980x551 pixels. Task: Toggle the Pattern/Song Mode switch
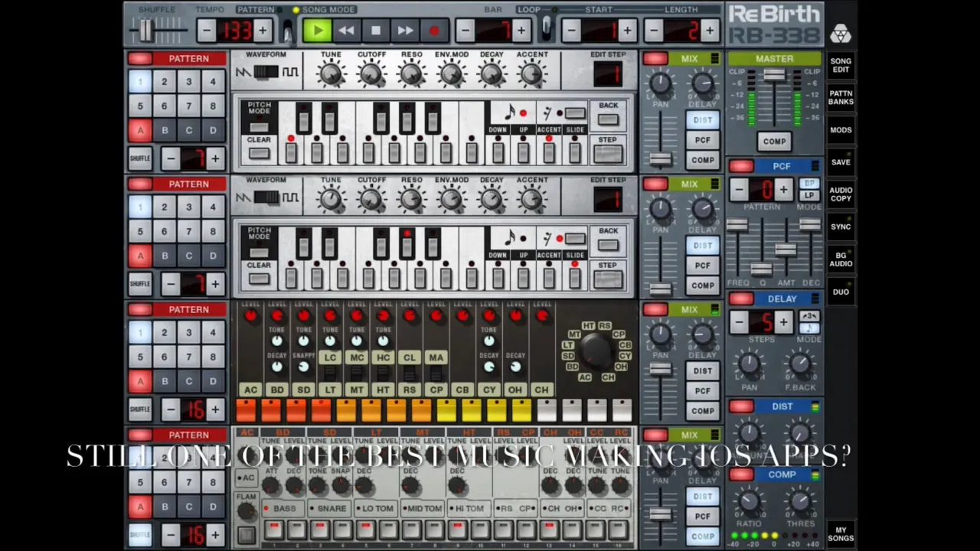(287, 31)
